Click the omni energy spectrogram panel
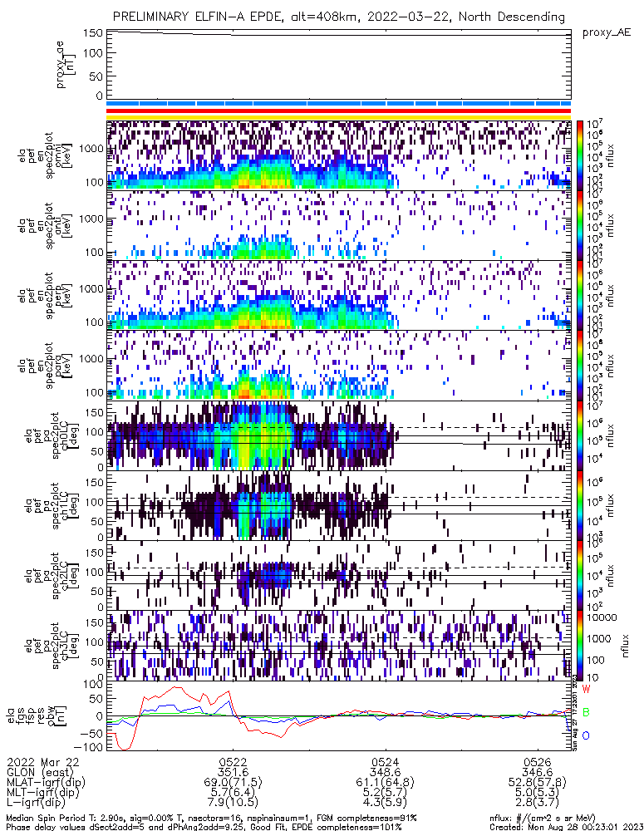Image resolution: width=644 pixels, height=831 pixels. tap(339, 155)
